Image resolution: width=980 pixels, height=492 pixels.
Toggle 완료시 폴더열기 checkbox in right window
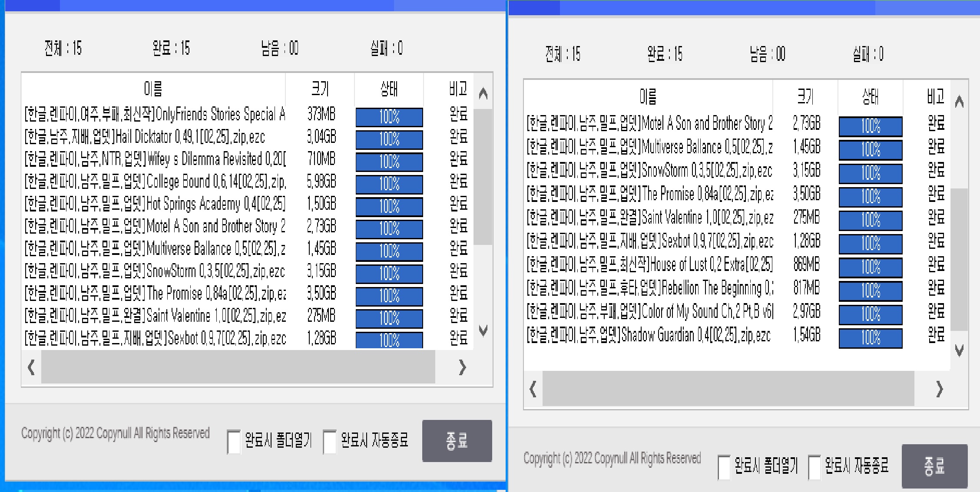(724, 467)
